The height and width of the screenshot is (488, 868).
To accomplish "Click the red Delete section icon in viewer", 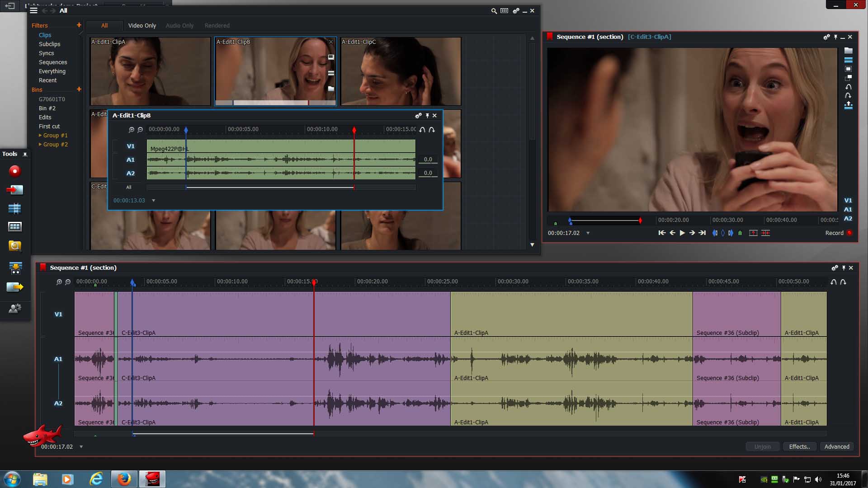I will point(765,233).
